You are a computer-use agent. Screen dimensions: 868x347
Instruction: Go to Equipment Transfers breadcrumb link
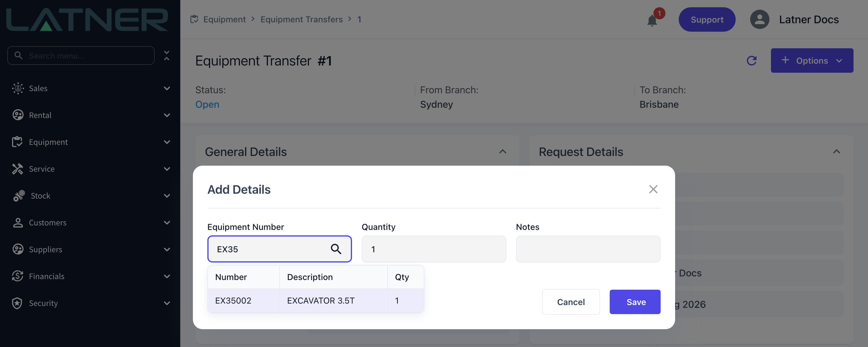click(301, 19)
